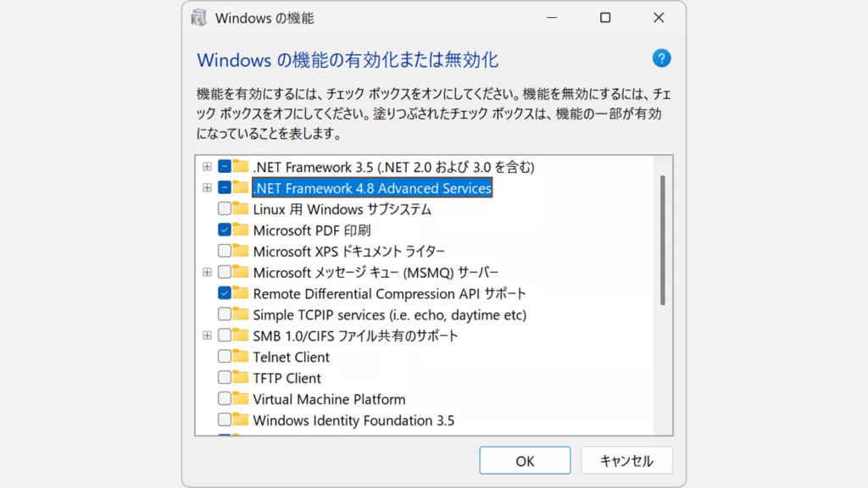Click the folder icon beside TFTP Client
The height and width of the screenshot is (488, 868).
241,378
